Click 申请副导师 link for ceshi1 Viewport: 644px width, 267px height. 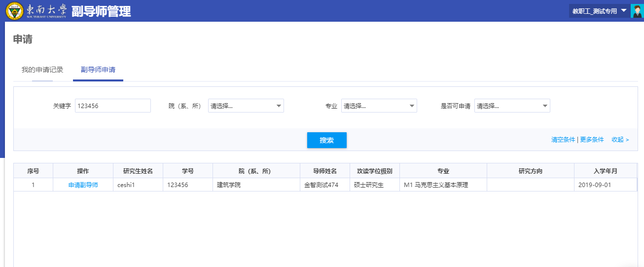pos(83,185)
